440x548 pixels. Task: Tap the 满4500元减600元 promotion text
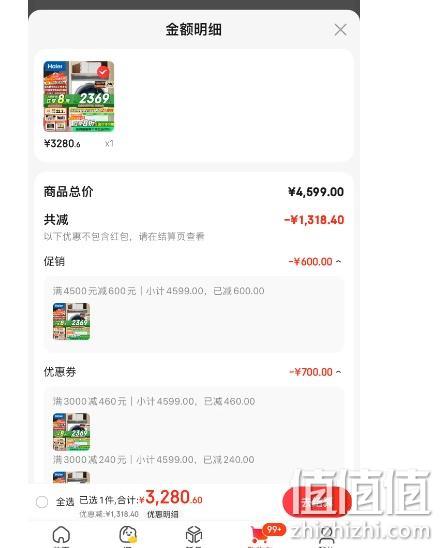point(94,291)
